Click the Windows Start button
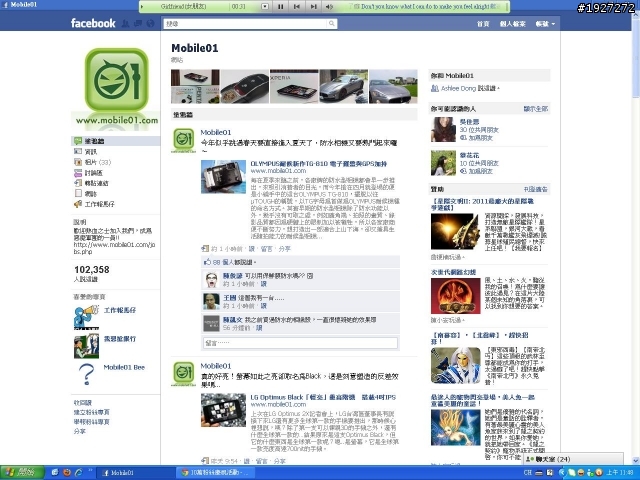This screenshot has width=640, height=480. [x=22, y=473]
